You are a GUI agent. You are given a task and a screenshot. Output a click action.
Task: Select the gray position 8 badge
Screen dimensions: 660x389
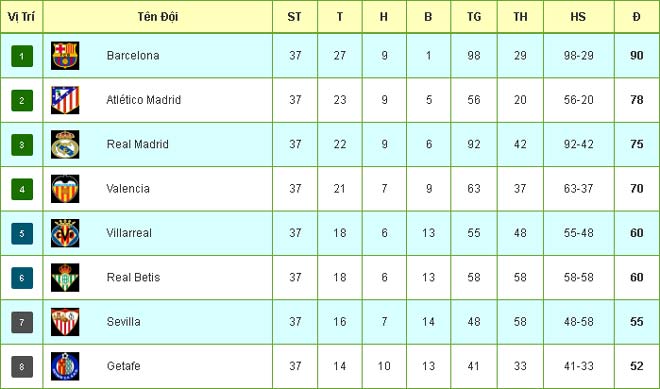[22, 367]
